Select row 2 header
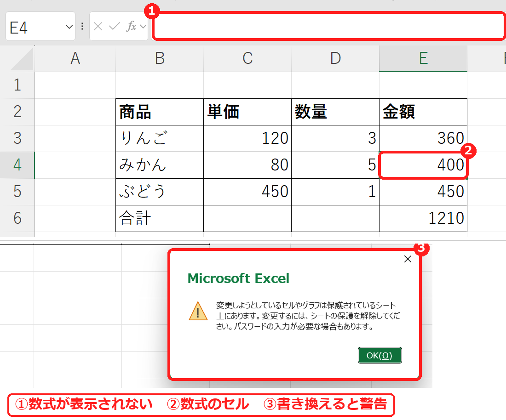The image size is (506, 420). (x=17, y=112)
